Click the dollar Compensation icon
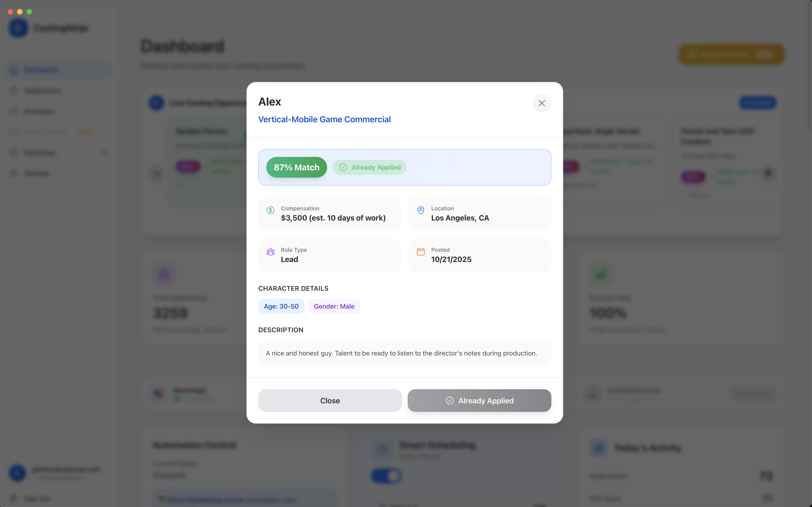 click(x=270, y=210)
